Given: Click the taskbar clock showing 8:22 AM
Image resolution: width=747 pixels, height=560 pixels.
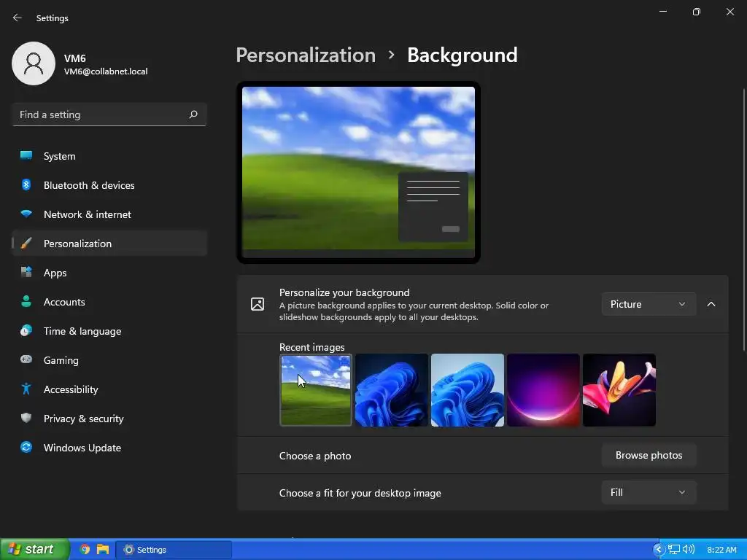Looking at the screenshot, I should coord(721,550).
